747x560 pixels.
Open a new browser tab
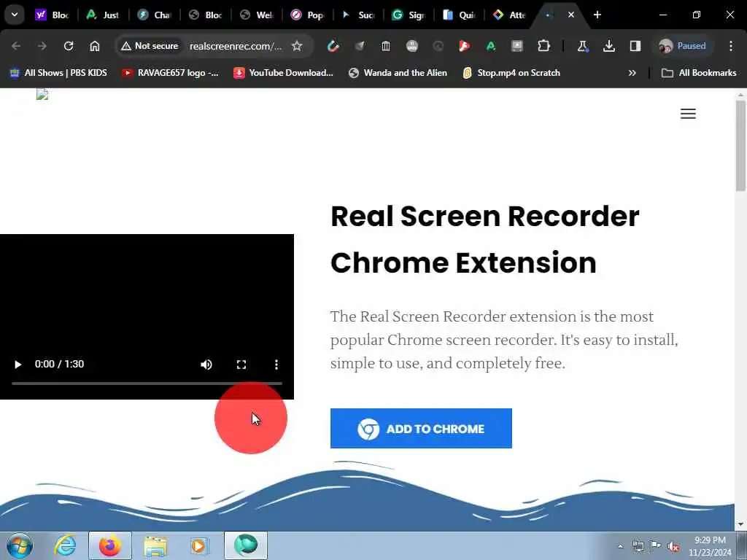click(x=597, y=15)
